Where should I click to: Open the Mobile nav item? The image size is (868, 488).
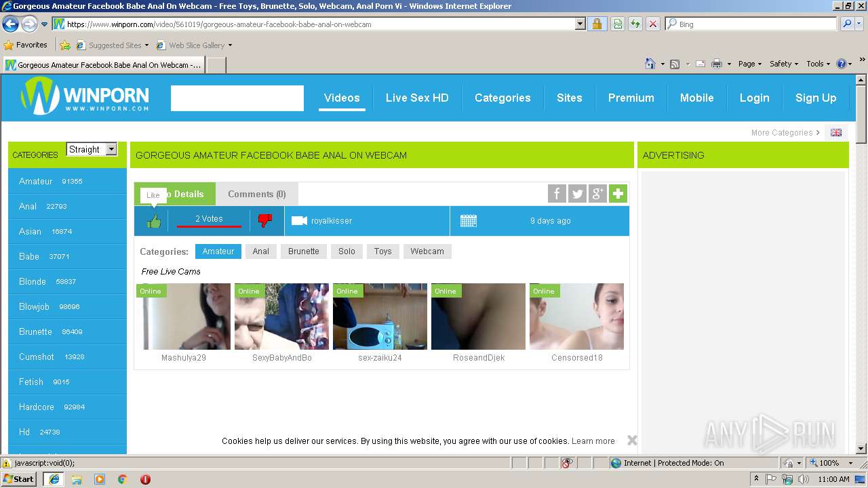[696, 98]
